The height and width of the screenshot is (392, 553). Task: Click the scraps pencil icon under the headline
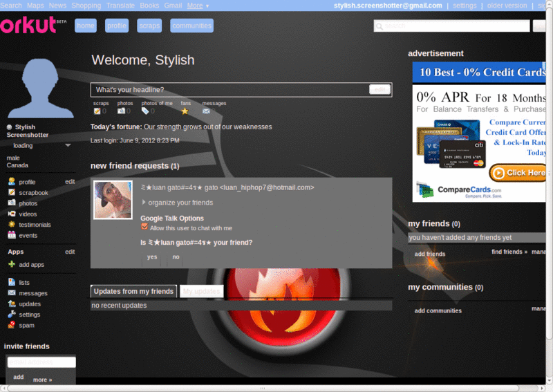pyautogui.click(x=97, y=111)
